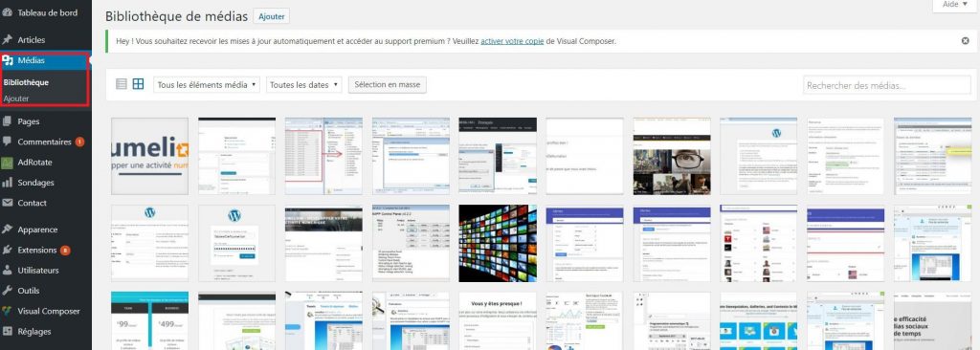The height and width of the screenshot is (350, 980).
Task: Click the Pages icon in sidebar
Action: pyautogui.click(x=8, y=121)
